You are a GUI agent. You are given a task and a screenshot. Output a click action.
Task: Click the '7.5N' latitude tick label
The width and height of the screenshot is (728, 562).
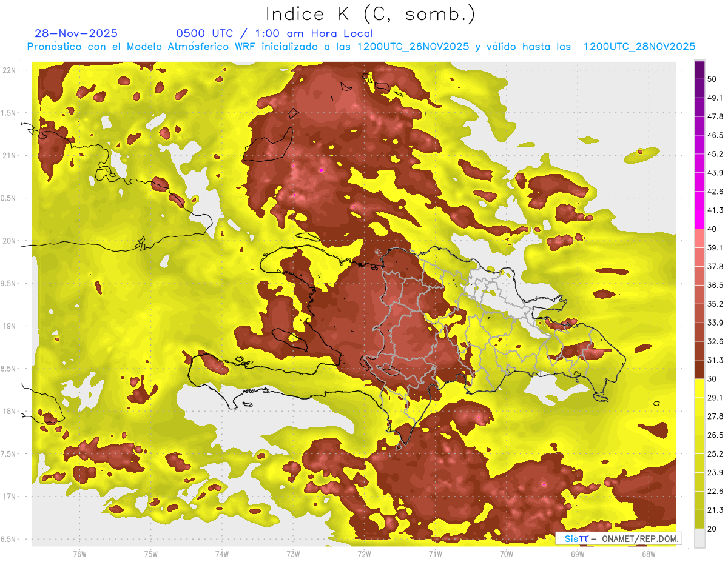(x=10, y=453)
